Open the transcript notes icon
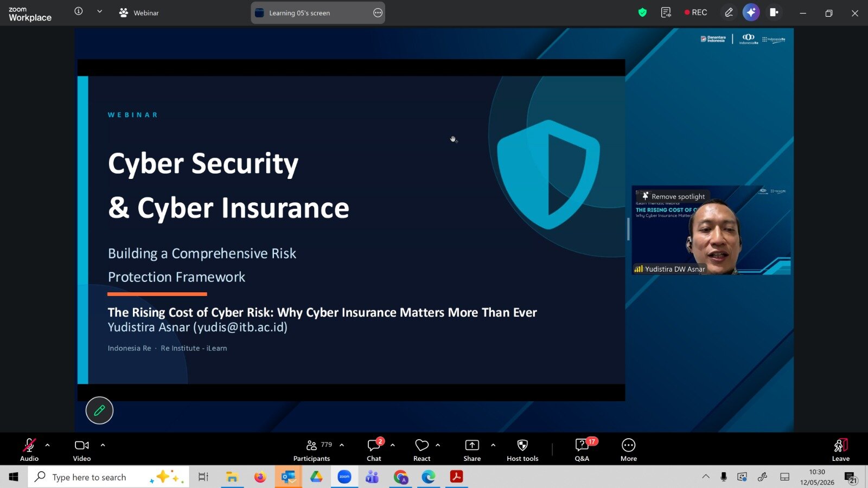The width and height of the screenshot is (868, 488). [x=666, y=12]
